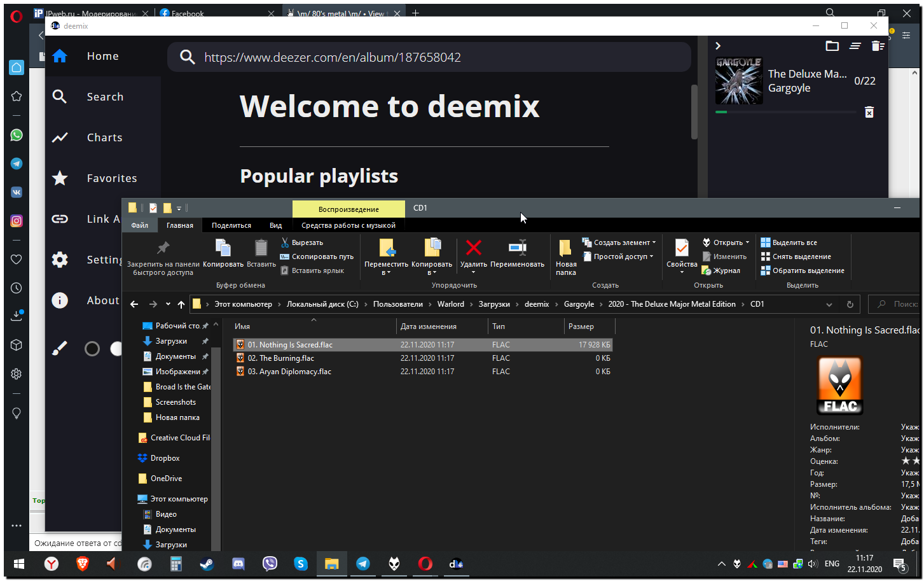Click the deezer URL search field
The height and width of the screenshot is (581, 924).
(x=429, y=57)
